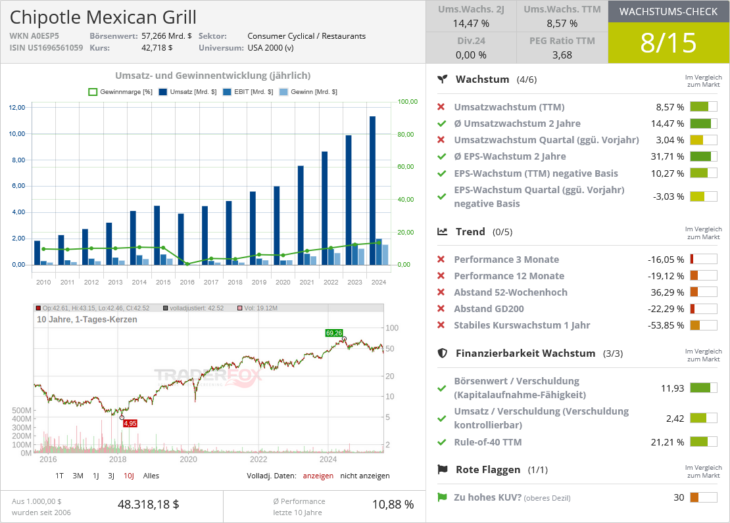The width and height of the screenshot is (730, 523).
Task: Toggle Gewinn [Mrd. $] legend entry
Action: coord(308,92)
